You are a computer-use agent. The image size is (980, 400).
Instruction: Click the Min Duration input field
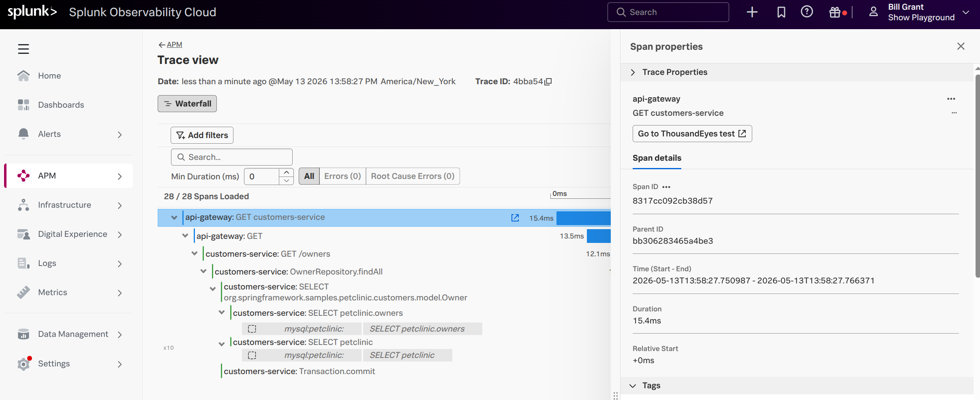click(x=262, y=177)
